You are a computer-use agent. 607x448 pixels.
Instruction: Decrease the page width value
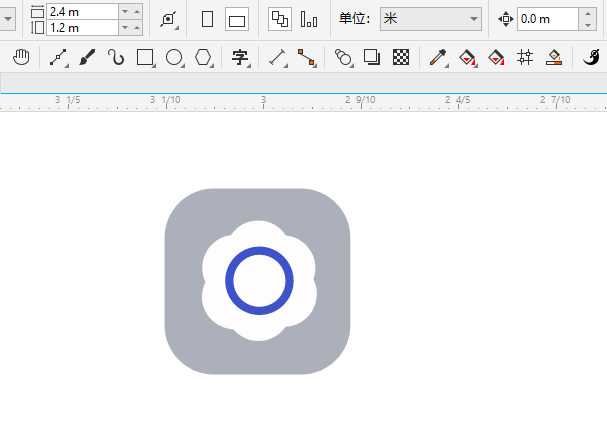coord(125,12)
